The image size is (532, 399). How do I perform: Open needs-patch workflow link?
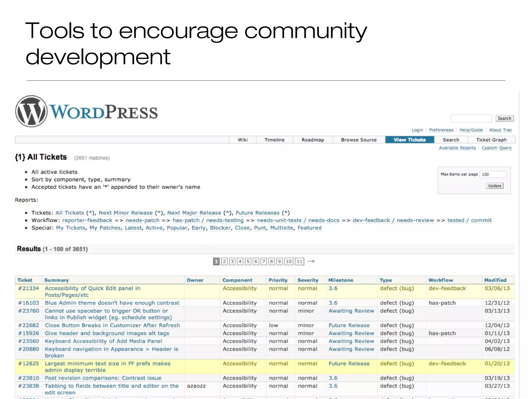143,220
